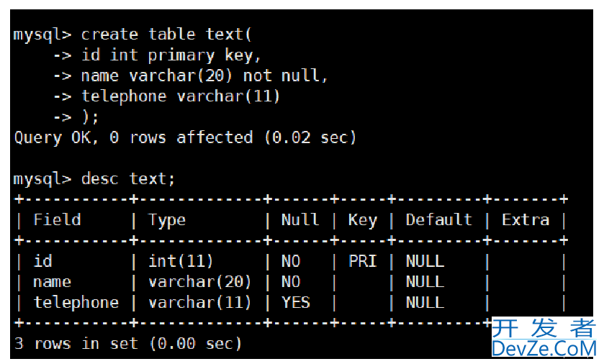Image resolution: width=604 pixels, height=364 pixels.
Task: Click the YES value in the telephone row
Action: [x=295, y=302]
